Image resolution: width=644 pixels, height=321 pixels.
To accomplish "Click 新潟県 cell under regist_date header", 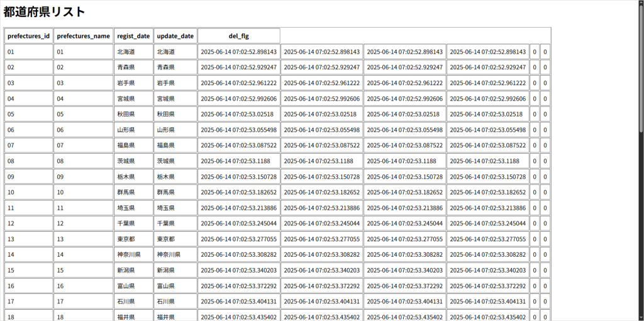I will tap(133, 270).
